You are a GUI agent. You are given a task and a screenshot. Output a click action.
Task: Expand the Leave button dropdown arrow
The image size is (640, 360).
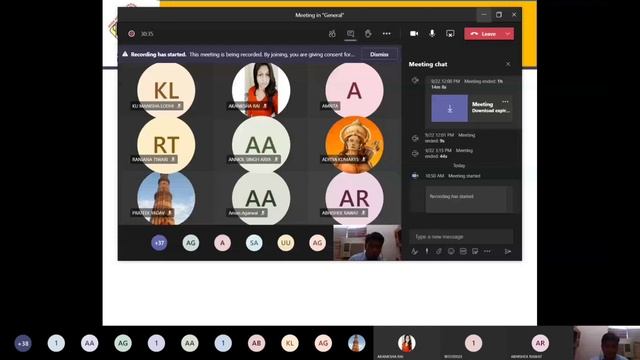point(508,34)
